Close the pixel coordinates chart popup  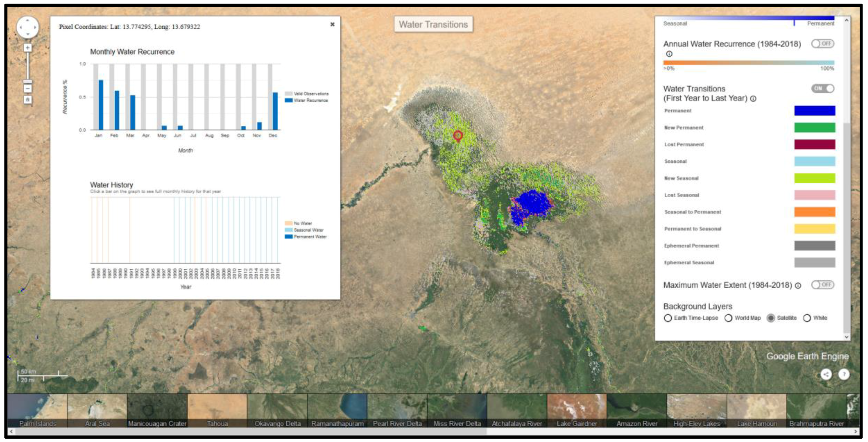tap(332, 24)
